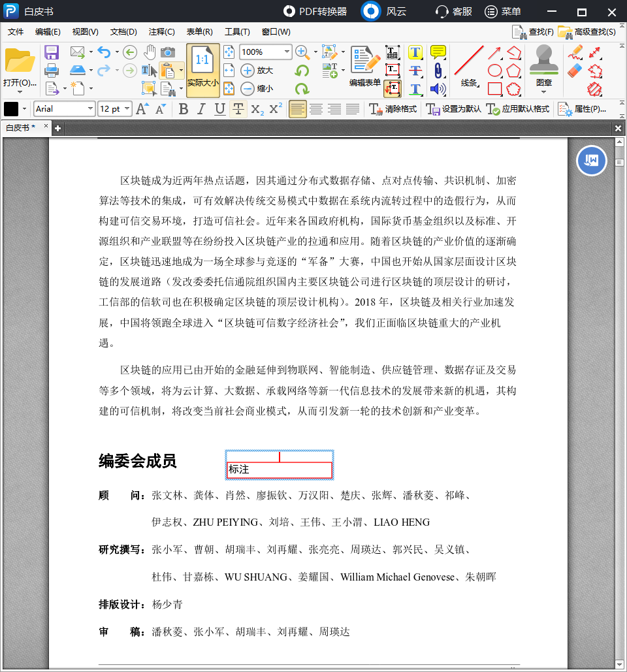Select the Cloud shape tool
The width and height of the screenshot is (627, 672).
tap(513, 89)
